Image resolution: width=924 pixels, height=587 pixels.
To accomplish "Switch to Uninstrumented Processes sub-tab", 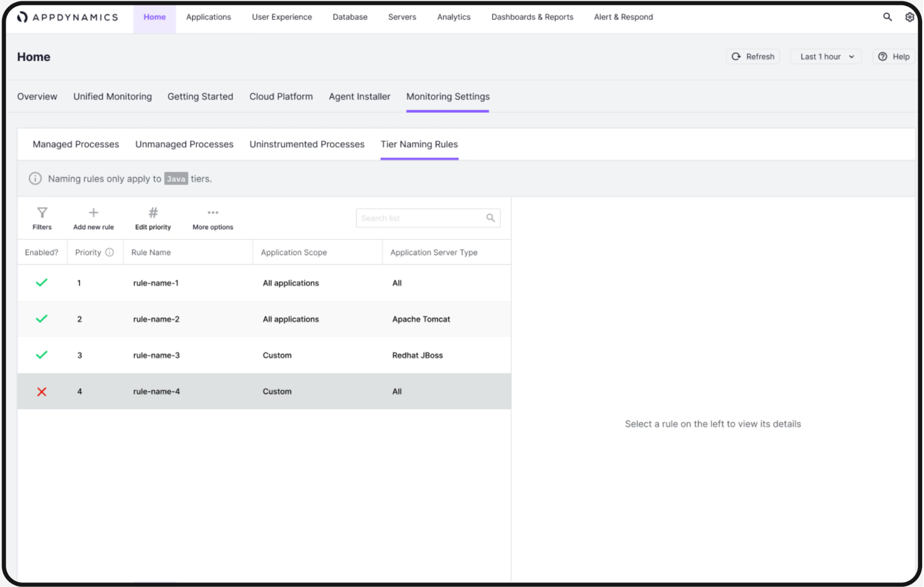I will pyautogui.click(x=307, y=144).
